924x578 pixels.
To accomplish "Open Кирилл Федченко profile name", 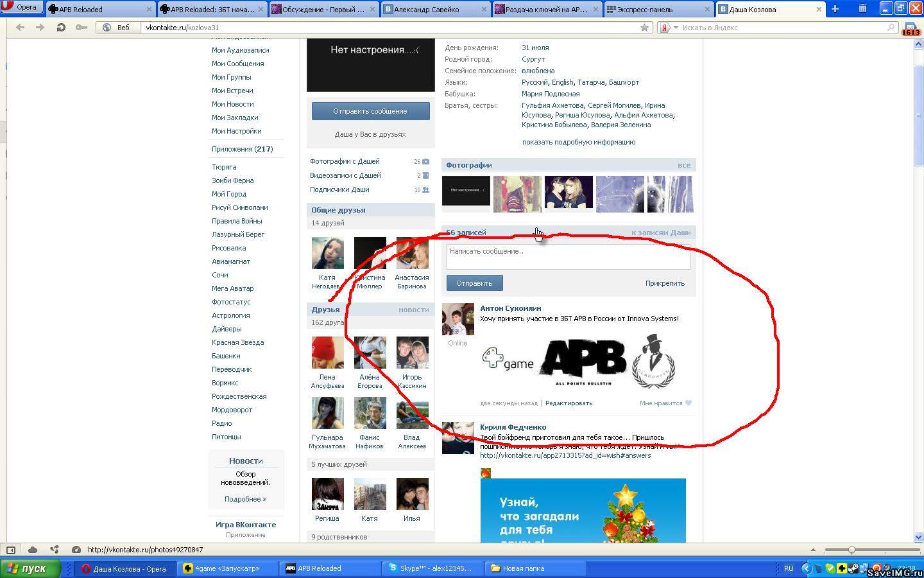I will point(513,427).
